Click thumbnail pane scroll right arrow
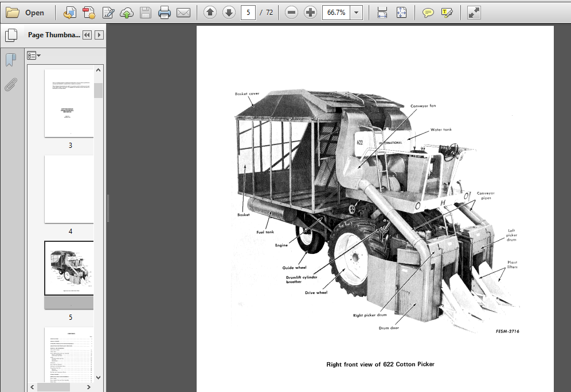 pos(88,387)
